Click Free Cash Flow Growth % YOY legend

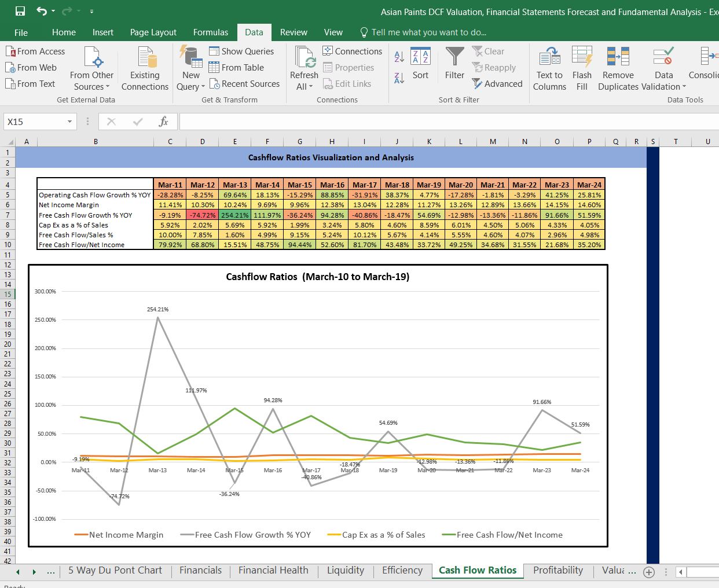click(245, 535)
